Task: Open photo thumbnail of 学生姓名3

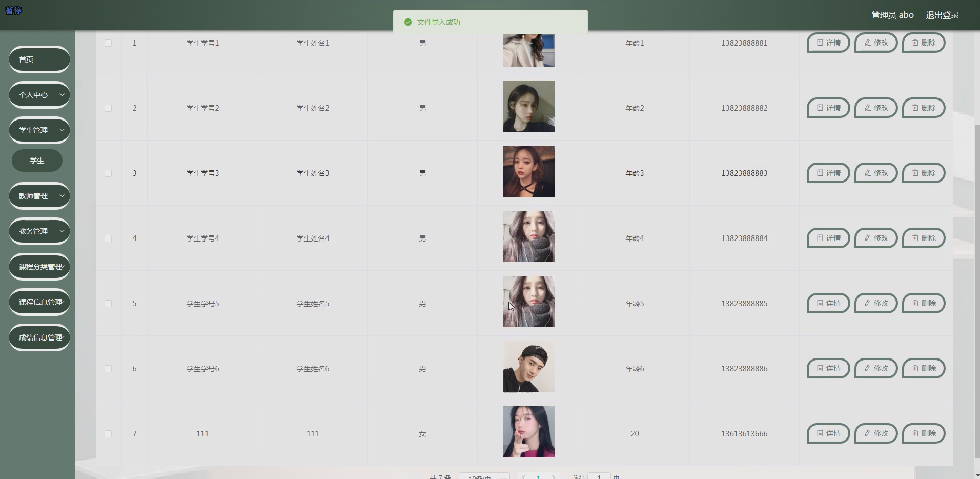Action: (x=528, y=171)
